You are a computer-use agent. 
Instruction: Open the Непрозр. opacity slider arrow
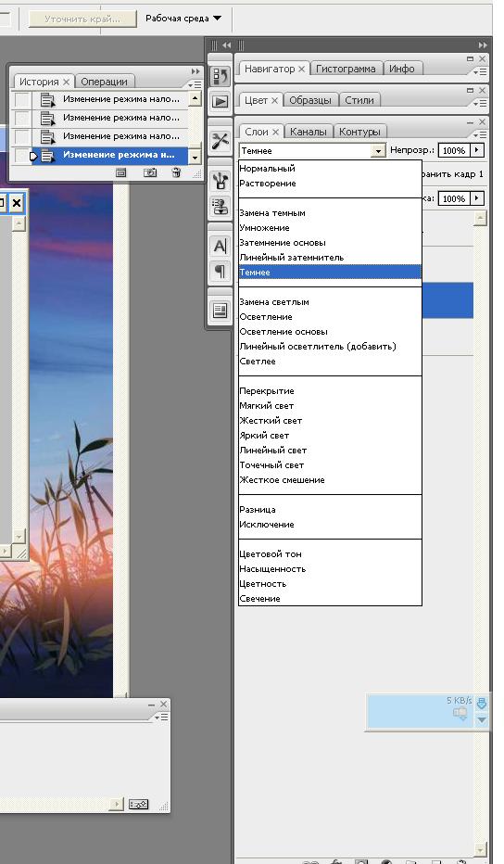(x=477, y=150)
